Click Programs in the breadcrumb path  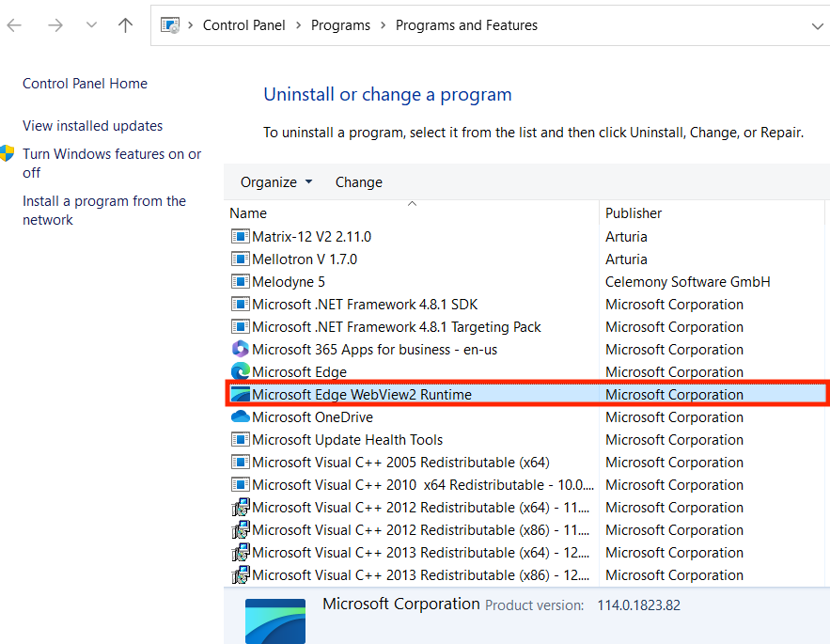tap(340, 25)
